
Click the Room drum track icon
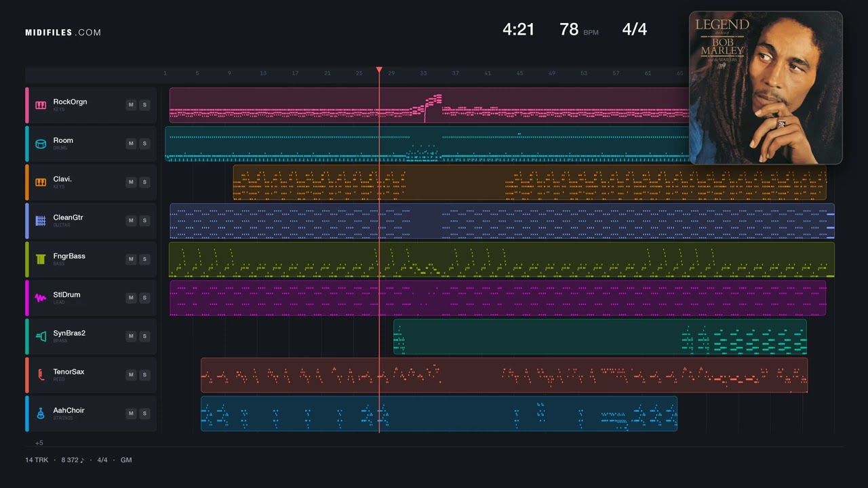[41, 144]
